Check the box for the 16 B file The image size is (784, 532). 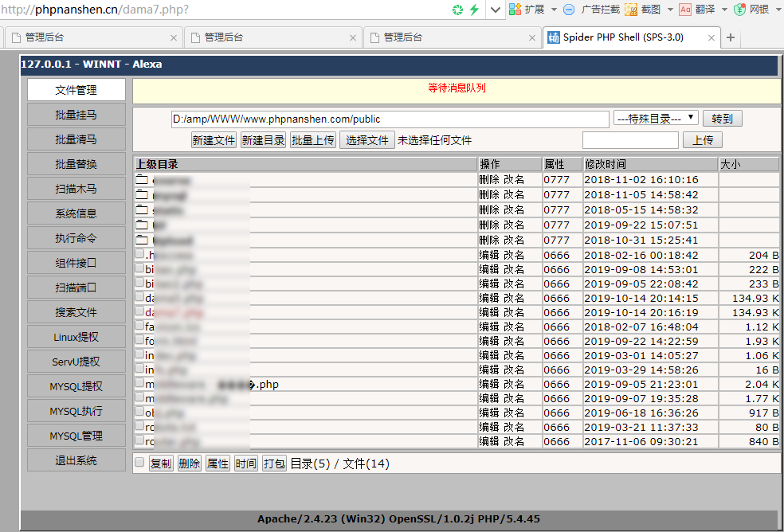coord(139,369)
